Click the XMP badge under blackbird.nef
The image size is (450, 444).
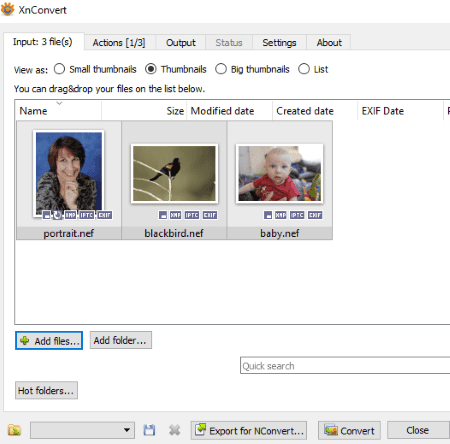click(175, 215)
